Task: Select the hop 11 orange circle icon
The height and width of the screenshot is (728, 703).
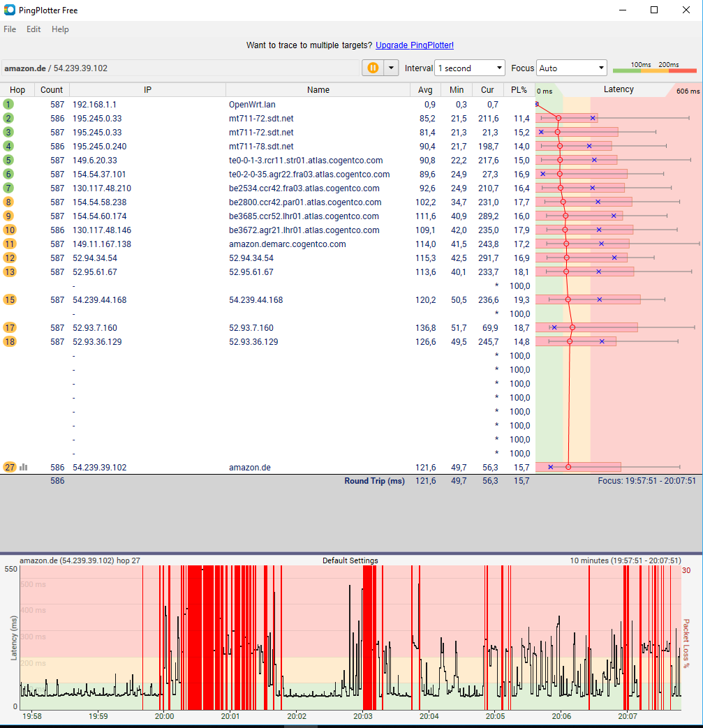Action: point(9,244)
